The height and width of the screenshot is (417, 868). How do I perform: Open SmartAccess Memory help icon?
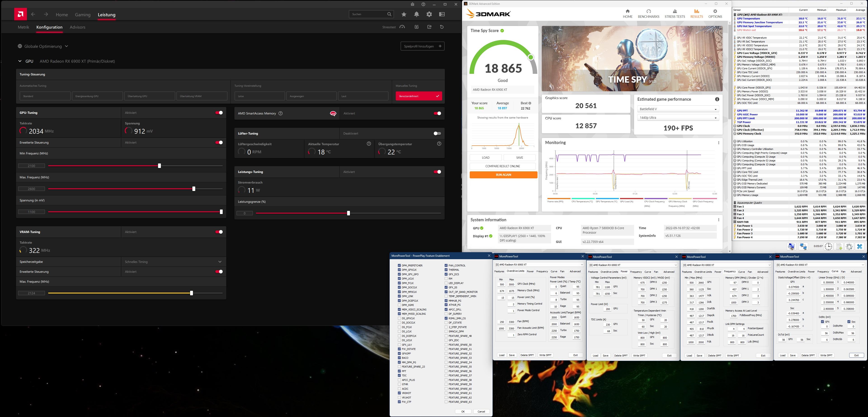pyautogui.click(x=281, y=113)
